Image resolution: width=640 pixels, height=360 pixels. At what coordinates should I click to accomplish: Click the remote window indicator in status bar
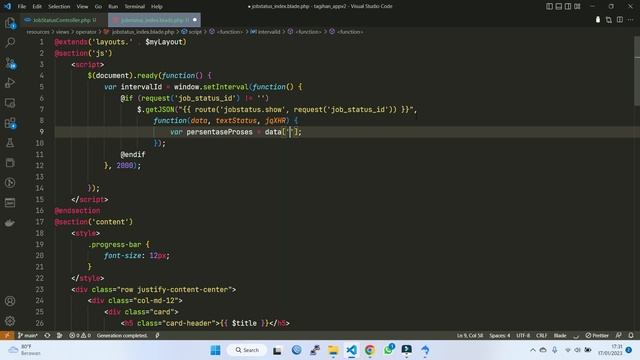(x=7, y=336)
